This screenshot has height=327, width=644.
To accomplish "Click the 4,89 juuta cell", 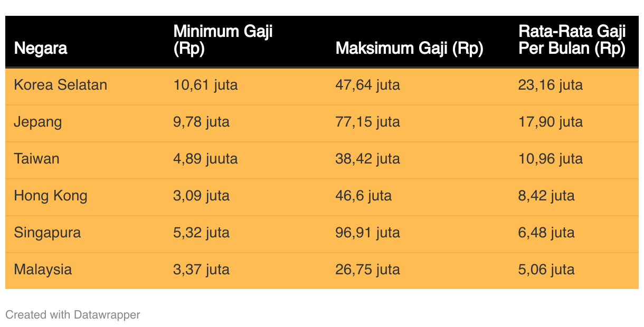I will point(206,159).
